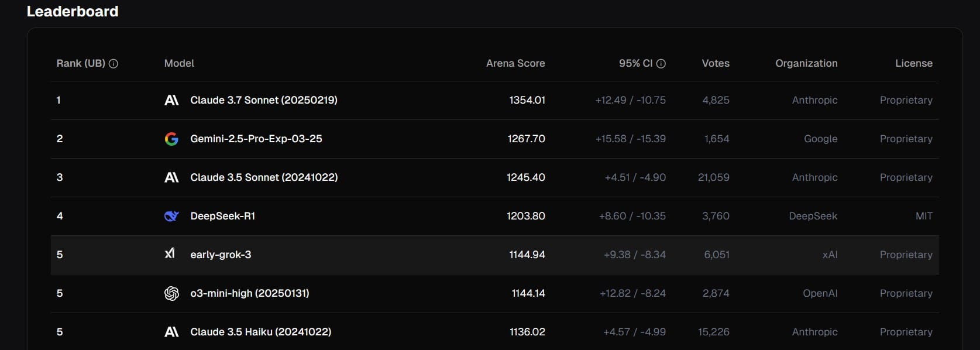The height and width of the screenshot is (350, 980).
Task: Click the info icon next to 95% CI
Action: tap(661, 63)
